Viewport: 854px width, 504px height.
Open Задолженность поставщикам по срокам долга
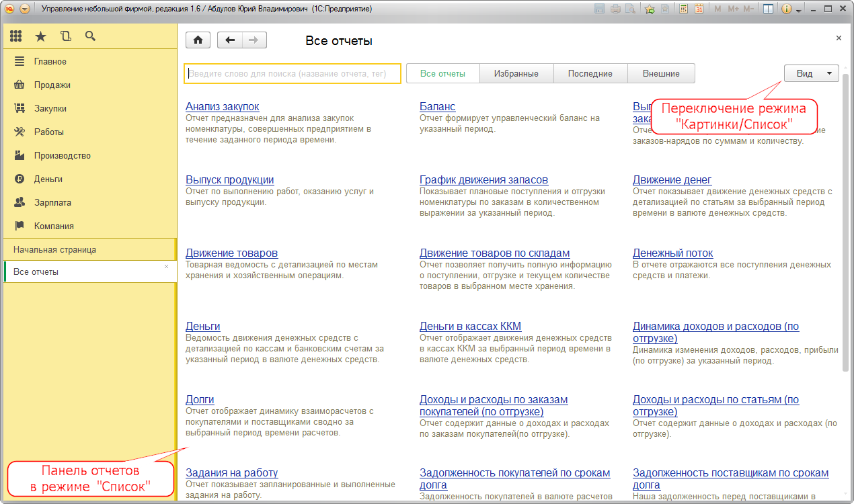point(730,478)
